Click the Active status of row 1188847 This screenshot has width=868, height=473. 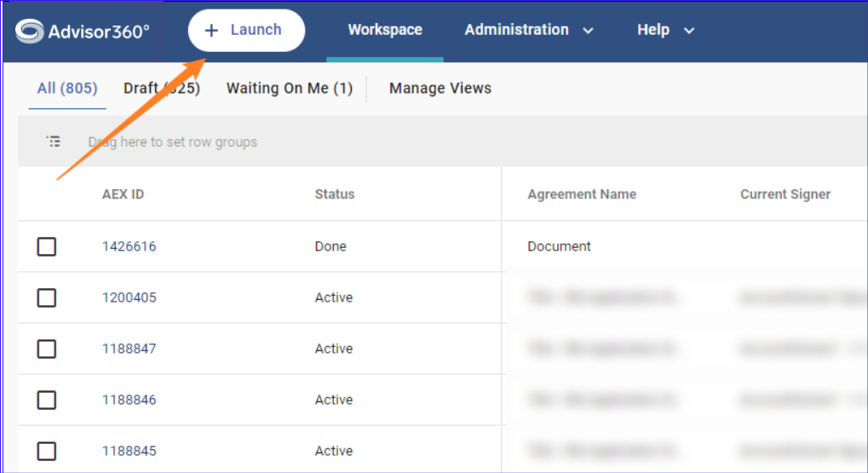(334, 349)
